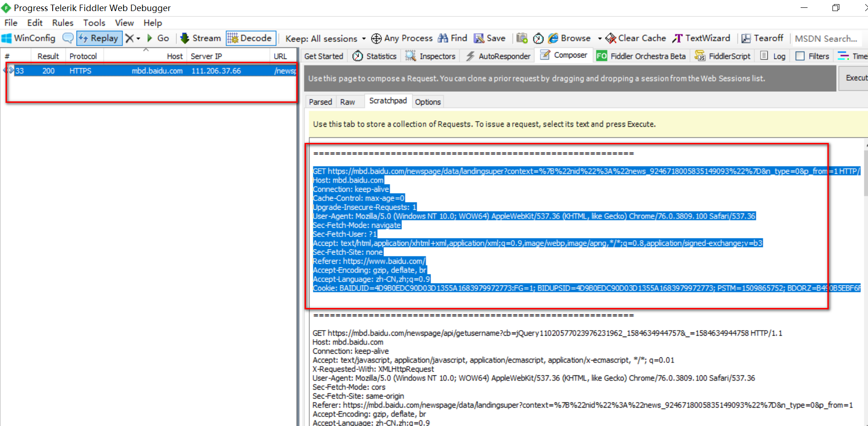Open the Rules menu

pos(62,23)
